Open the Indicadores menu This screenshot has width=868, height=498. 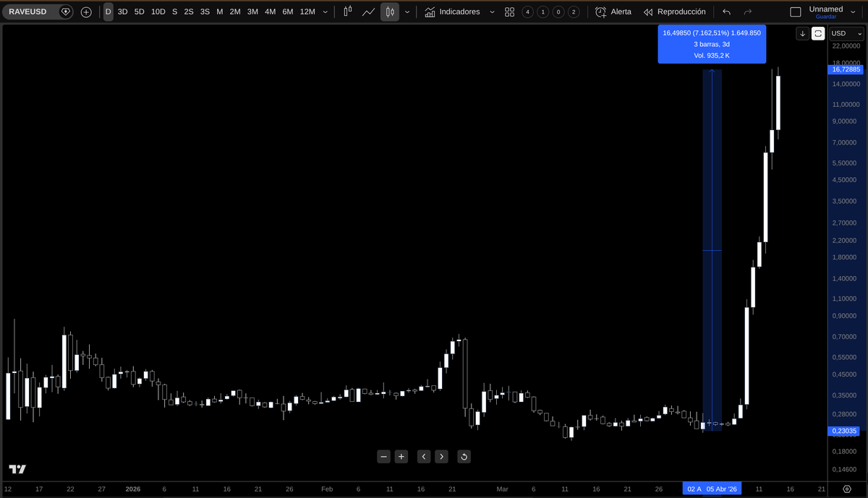pyautogui.click(x=459, y=12)
